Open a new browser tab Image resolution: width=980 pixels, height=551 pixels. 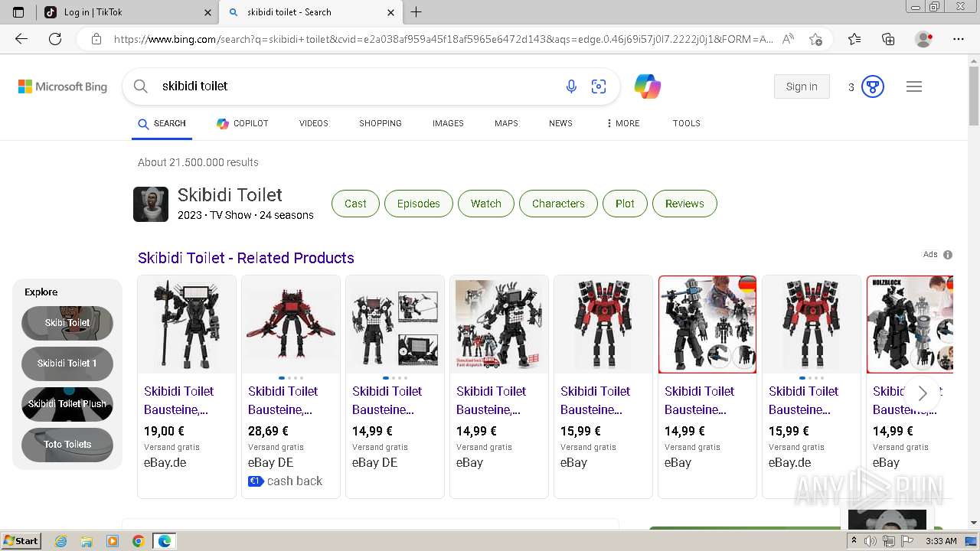pyautogui.click(x=416, y=12)
